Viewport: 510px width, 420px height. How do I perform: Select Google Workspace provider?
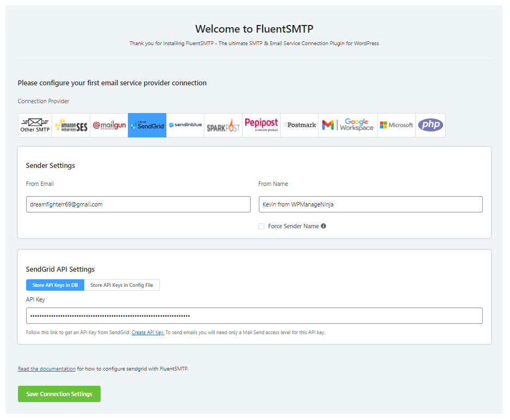[347, 125]
